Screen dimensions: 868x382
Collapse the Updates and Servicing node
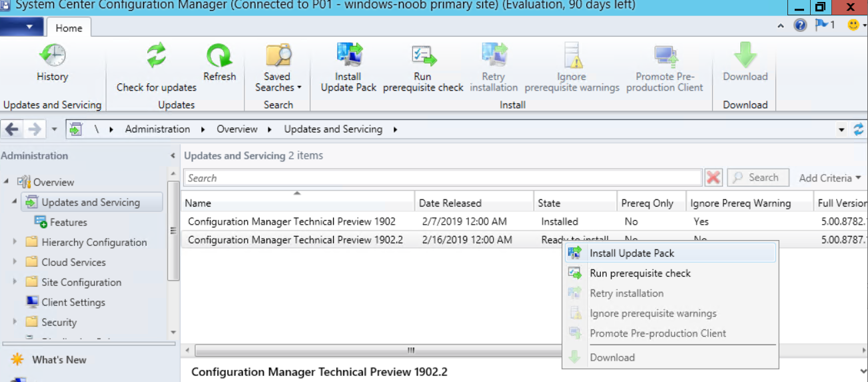coord(15,201)
